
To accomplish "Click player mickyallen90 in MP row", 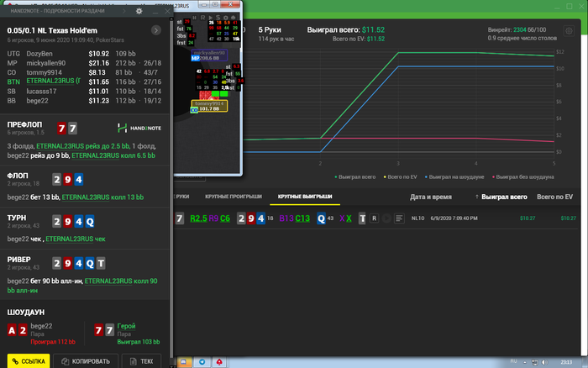I will pyautogui.click(x=45, y=63).
